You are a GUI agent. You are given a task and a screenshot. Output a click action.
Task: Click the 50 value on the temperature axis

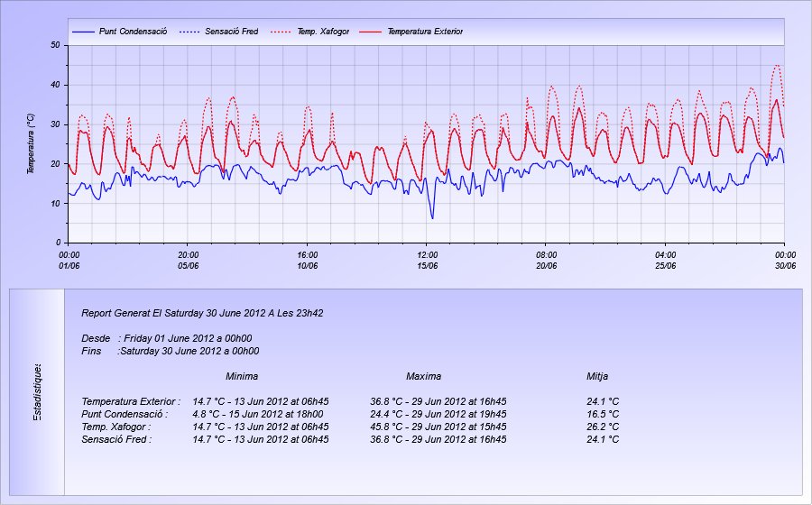pyautogui.click(x=55, y=45)
